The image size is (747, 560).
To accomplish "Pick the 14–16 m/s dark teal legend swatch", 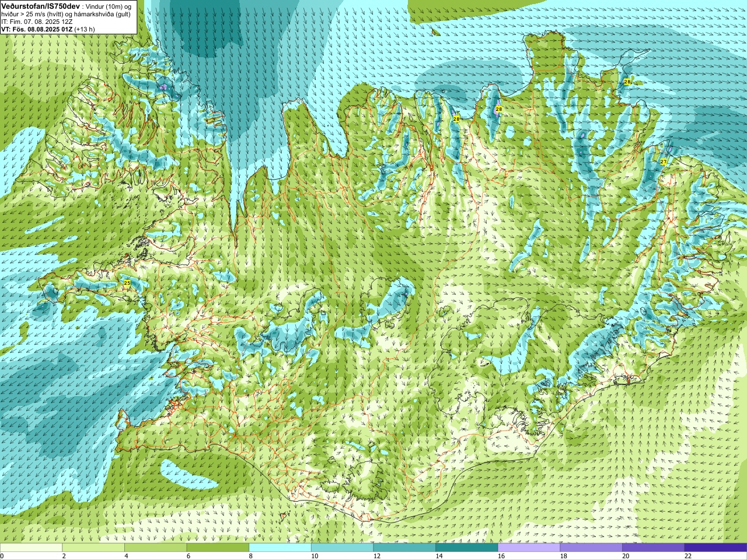I will click(467, 548).
